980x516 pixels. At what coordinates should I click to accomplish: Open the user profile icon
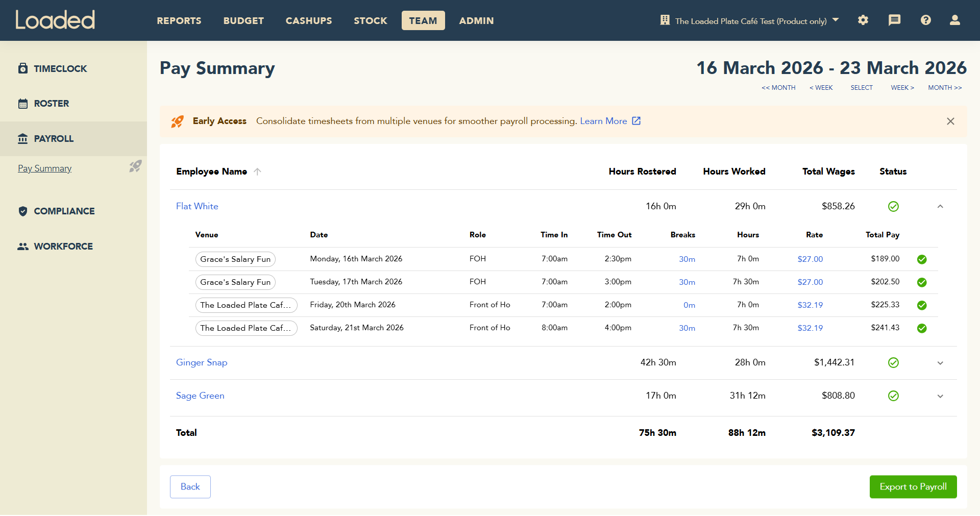[955, 20]
